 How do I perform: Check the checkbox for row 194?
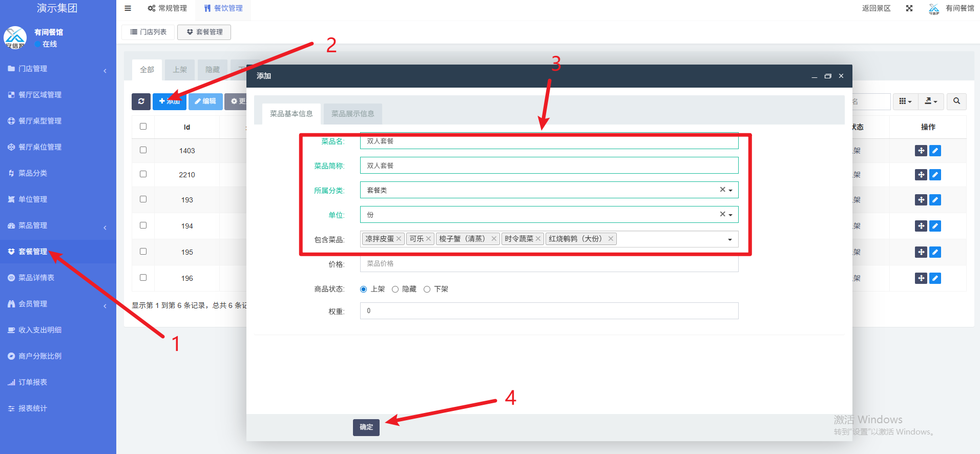(x=143, y=225)
